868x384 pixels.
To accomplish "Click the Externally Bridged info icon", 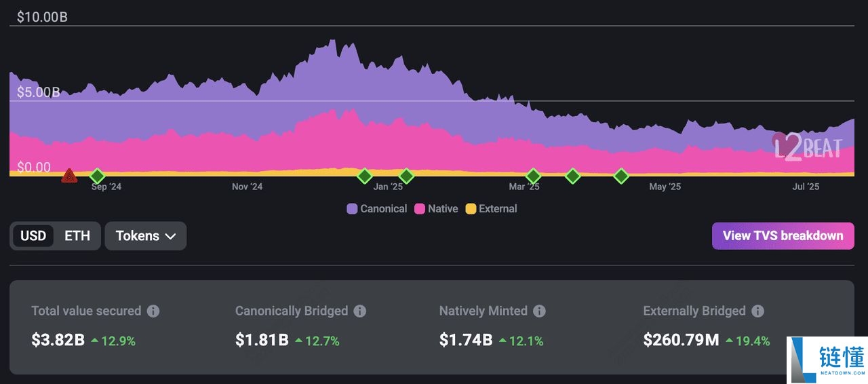I will [757, 311].
